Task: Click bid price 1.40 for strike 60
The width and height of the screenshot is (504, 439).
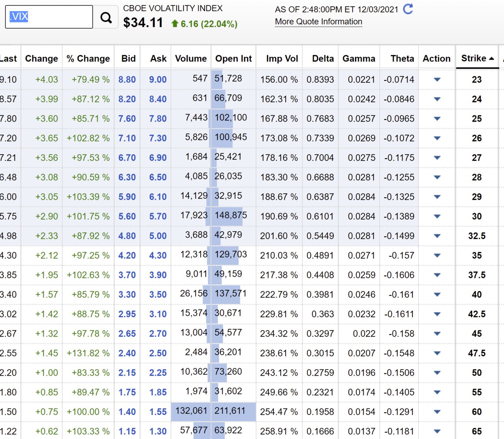Action: [x=127, y=412]
